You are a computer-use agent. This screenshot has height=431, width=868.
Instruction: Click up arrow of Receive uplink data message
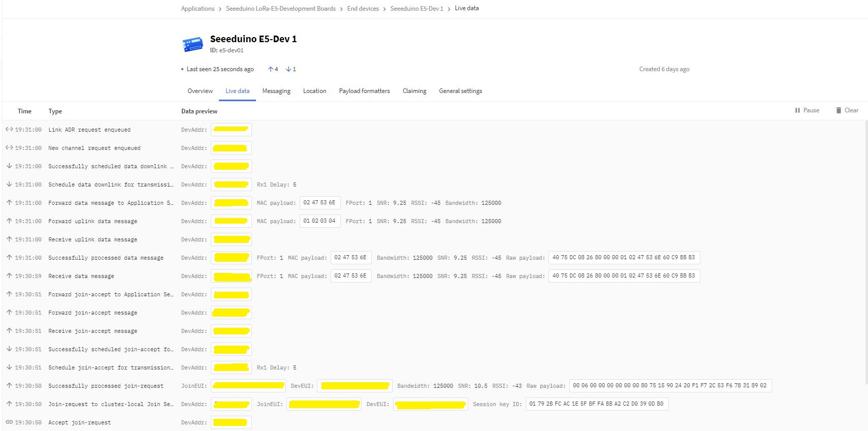[9, 239]
